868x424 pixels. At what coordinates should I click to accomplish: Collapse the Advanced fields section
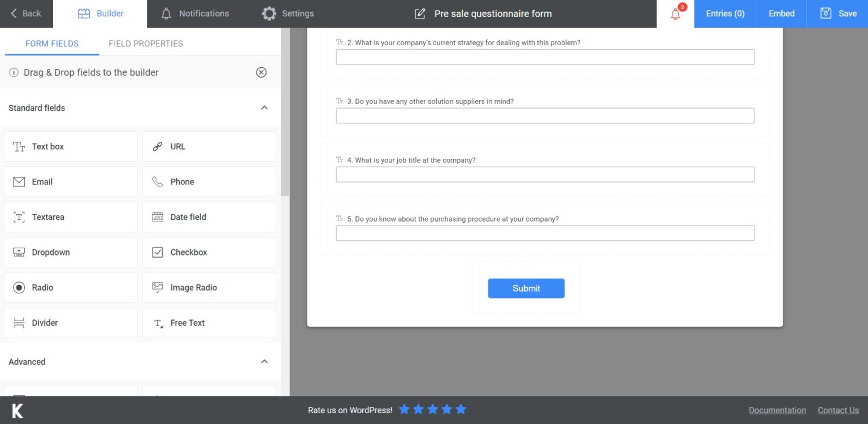(263, 361)
